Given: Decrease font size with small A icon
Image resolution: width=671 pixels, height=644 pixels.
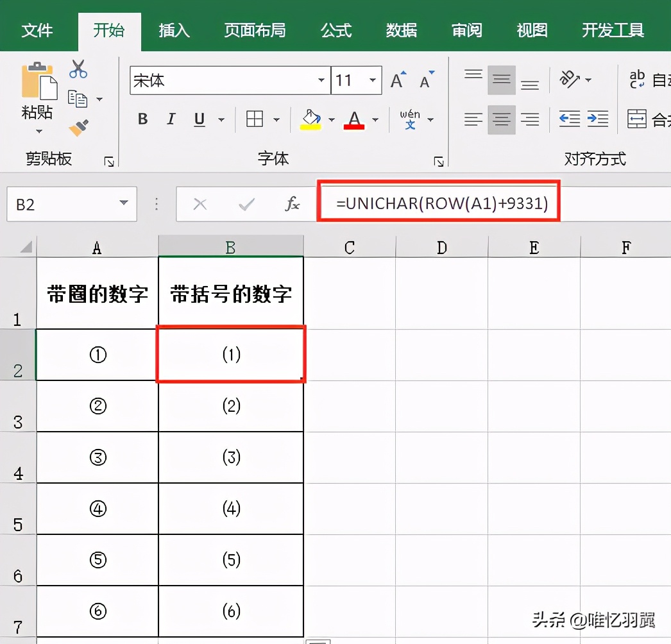Looking at the screenshot, I should 427,80.
